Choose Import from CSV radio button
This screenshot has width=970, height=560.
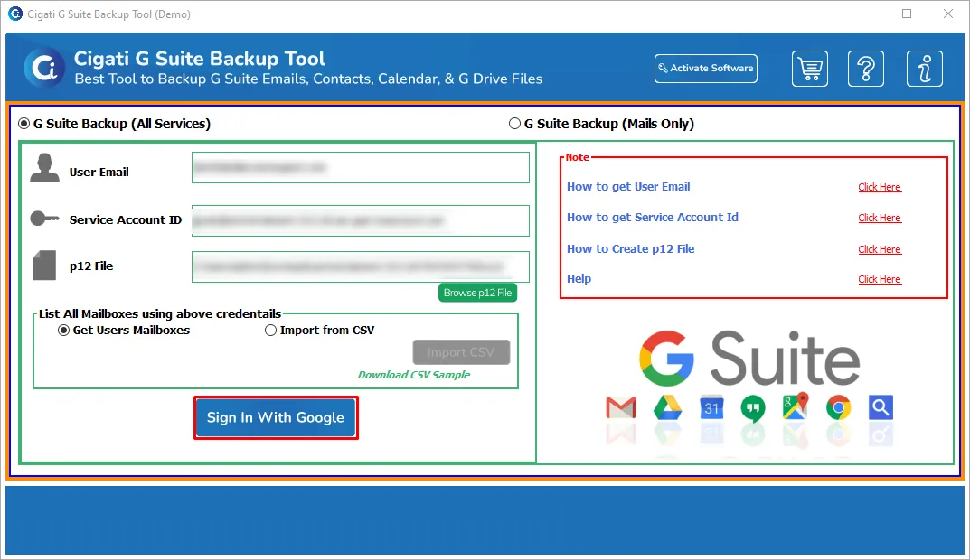pos(270,331)
